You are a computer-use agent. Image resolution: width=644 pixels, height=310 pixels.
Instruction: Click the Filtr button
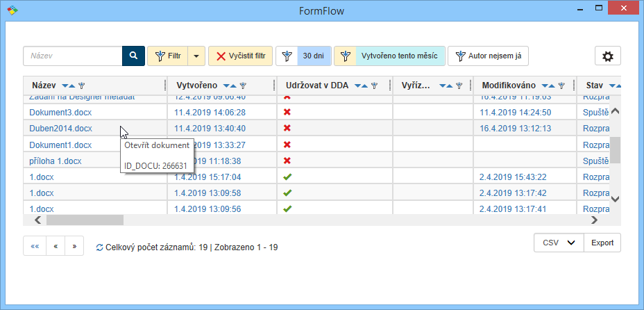pos(167,56)
